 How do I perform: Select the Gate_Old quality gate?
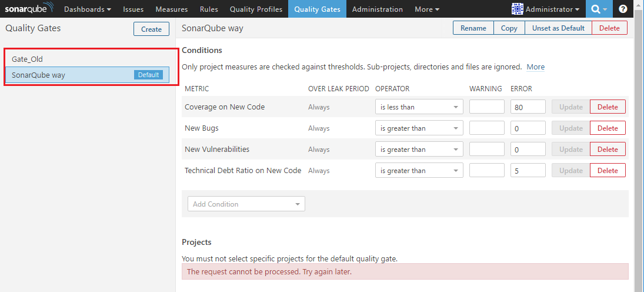click(x=88, y=59)
